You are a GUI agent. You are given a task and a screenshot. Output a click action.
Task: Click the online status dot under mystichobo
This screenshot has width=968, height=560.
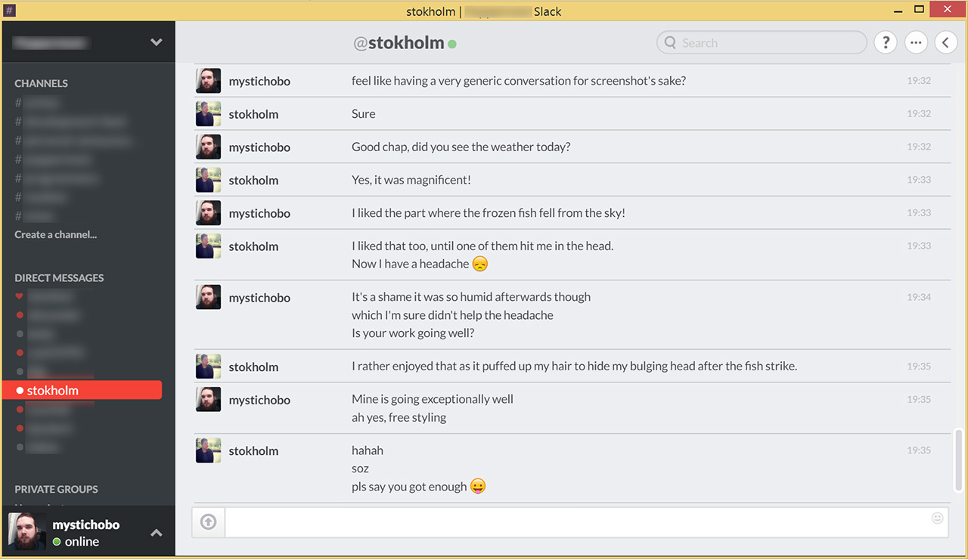57,541
